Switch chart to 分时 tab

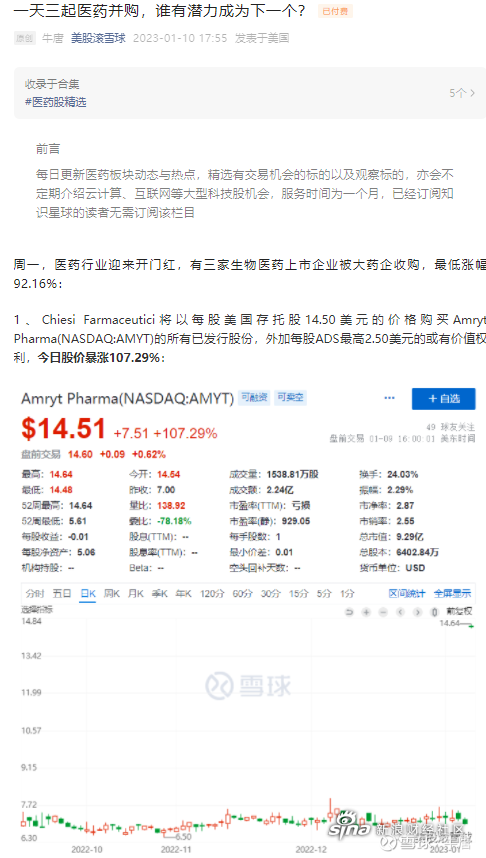[x=34, y=593]
